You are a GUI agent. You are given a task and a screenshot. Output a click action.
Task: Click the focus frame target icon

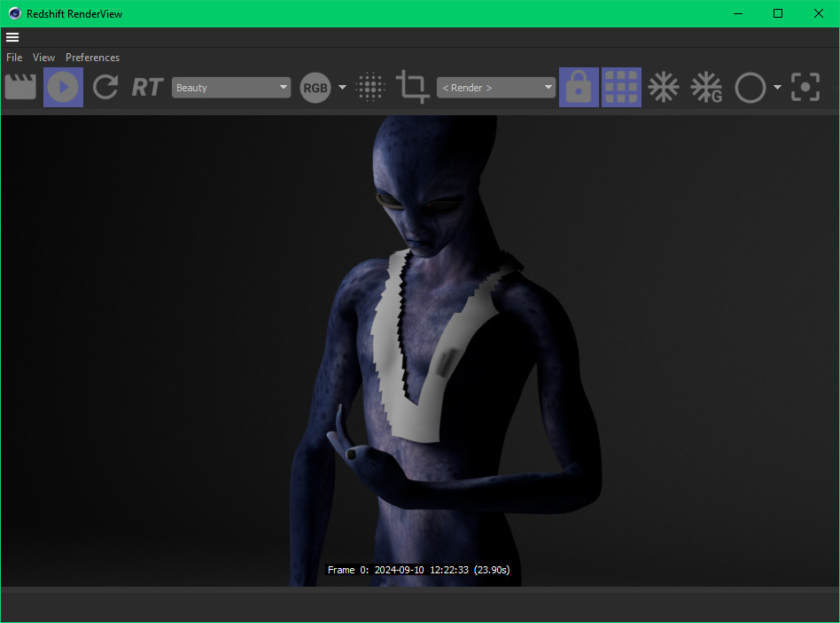805,87
